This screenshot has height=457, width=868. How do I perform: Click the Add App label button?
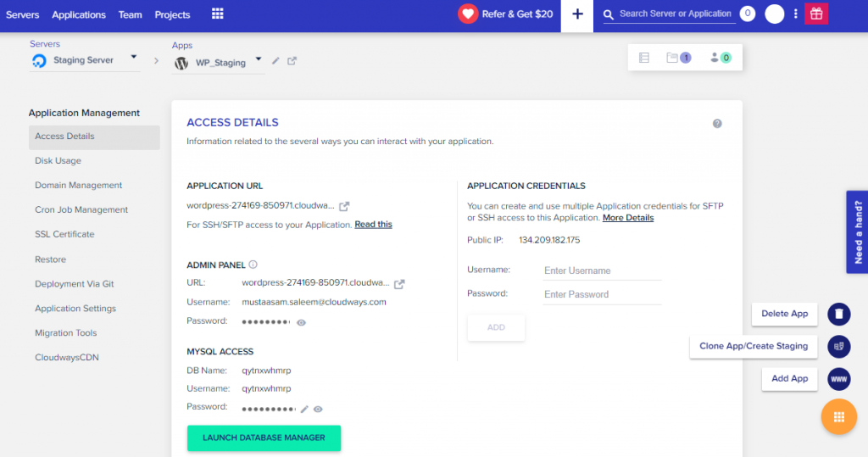(789, 379)
